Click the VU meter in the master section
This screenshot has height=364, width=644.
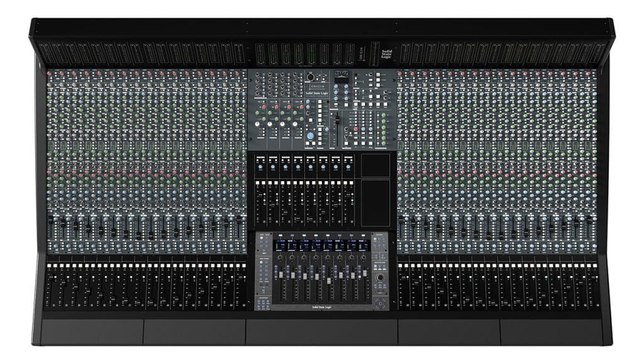(x=342, y=76)
